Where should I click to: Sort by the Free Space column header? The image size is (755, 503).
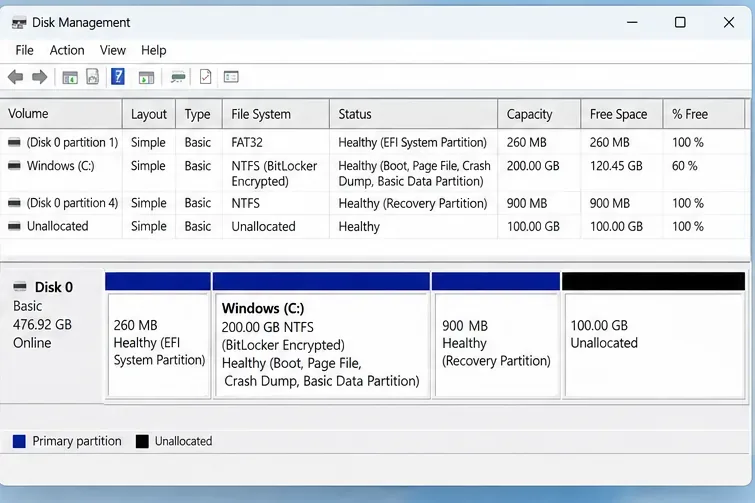tap(622, 114)
